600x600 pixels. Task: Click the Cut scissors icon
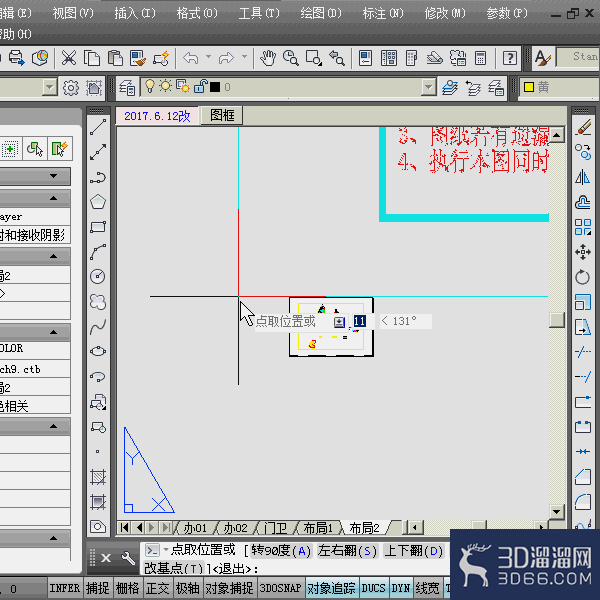(x=69, y=58)
